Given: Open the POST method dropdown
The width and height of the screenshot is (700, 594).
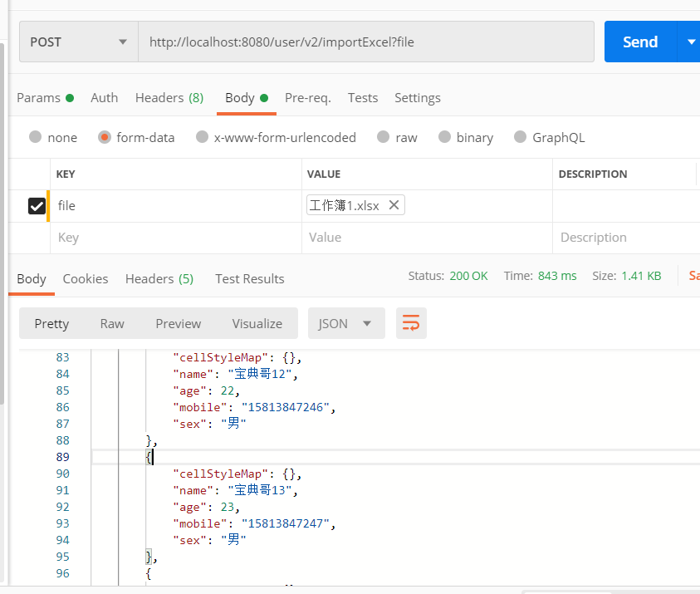Looking at the screenshot, I should point(79,42).
